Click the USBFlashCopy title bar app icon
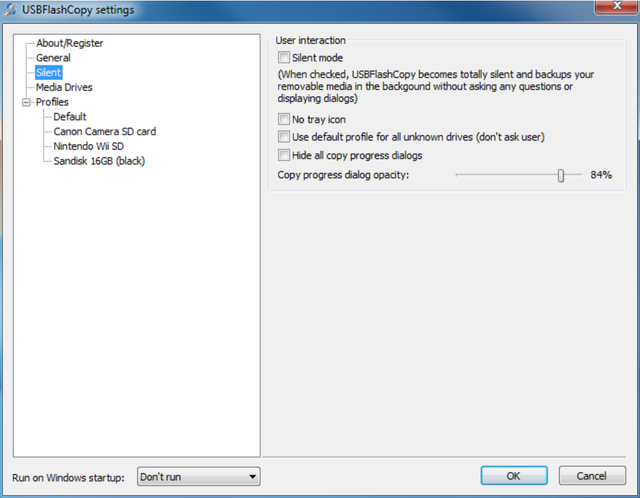Viewport: 640px width, 498px height. [11, 9]
